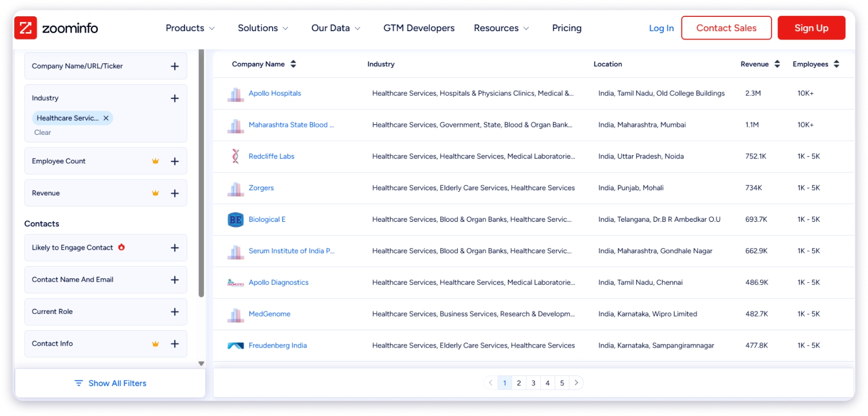Image resolution: width=868 pixels, height=416 pixels.
Task: Go to previous results page arrow
Action: [x=491, y=383]
